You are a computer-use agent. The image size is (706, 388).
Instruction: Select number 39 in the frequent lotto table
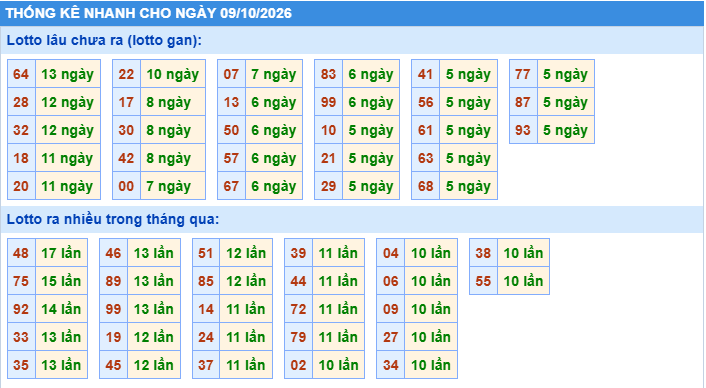pyautogui.click(x=299, y=253)
